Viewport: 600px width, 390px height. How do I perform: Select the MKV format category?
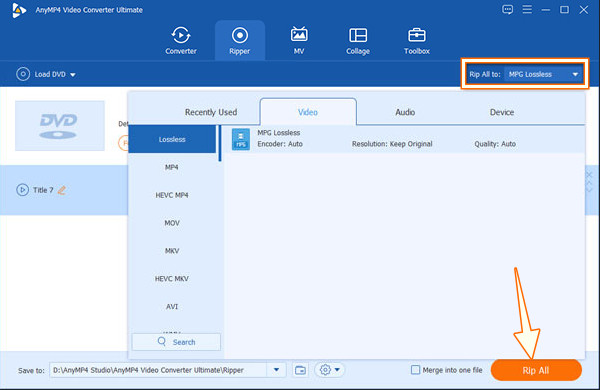pos(172,251)
